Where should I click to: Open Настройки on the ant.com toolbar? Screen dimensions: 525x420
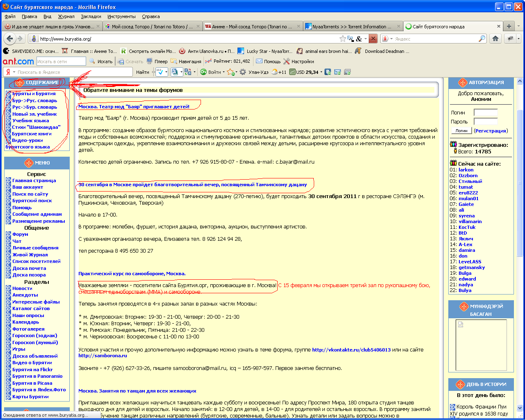tap(299, 62)
